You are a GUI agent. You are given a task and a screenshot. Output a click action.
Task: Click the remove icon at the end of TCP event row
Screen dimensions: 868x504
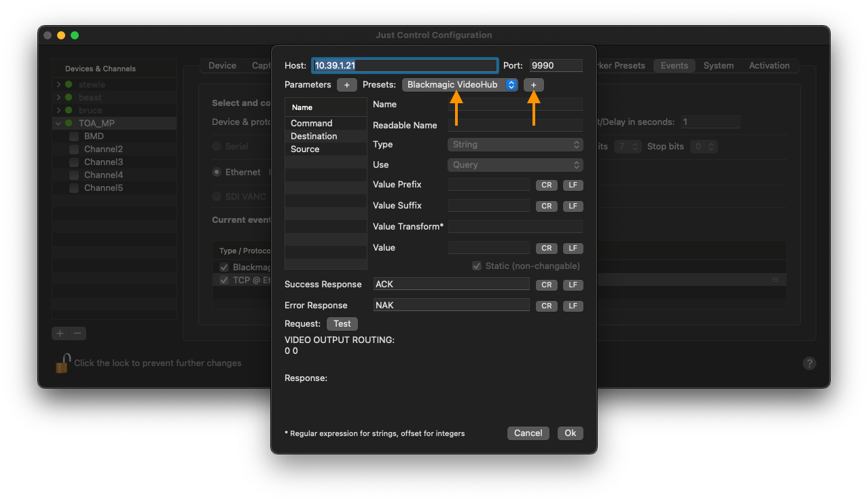[x=775, y=280]
